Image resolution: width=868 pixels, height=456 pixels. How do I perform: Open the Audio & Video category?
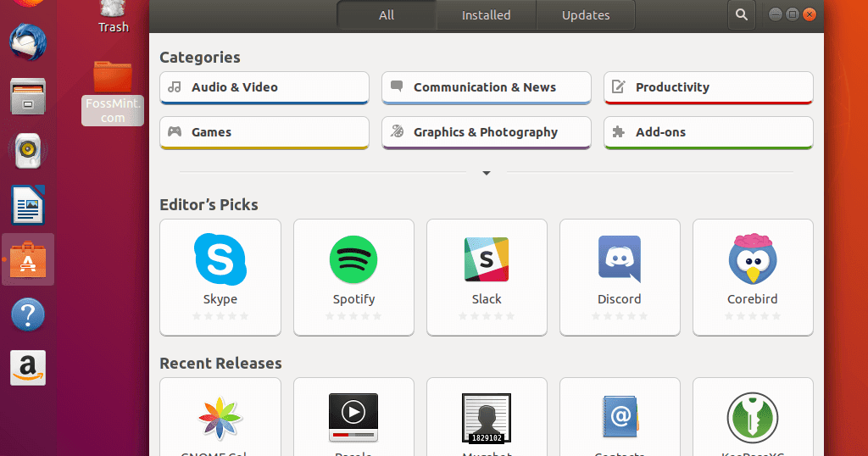(264, 87)
